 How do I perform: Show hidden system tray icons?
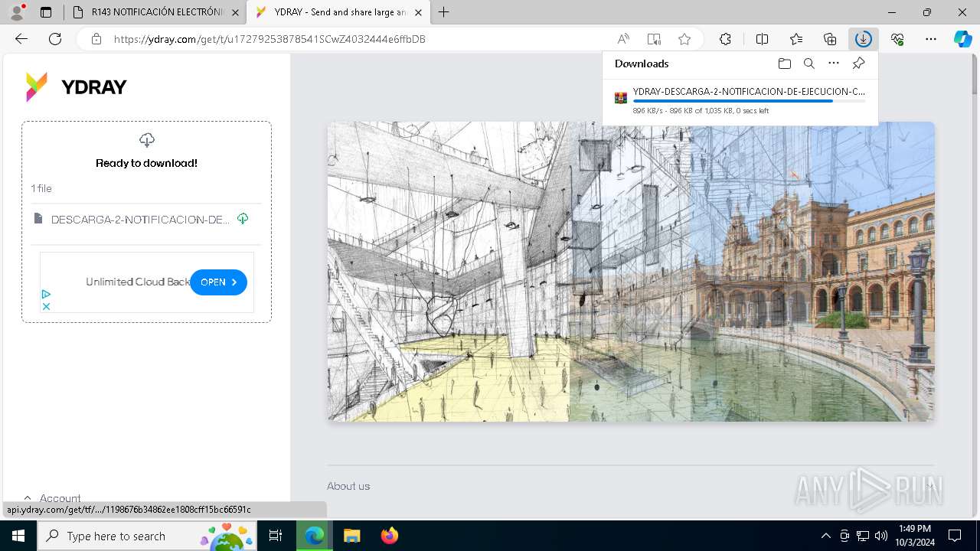coord(825,536)
